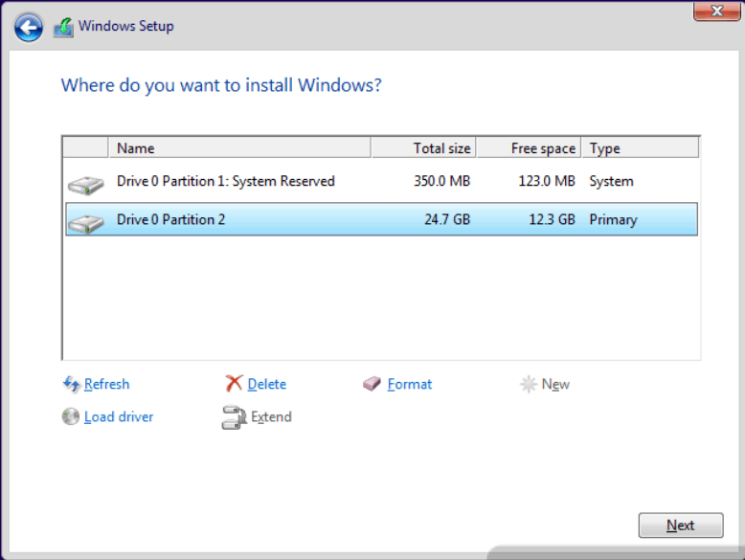
Task: Click the 24.7 GB total size cell
Action: tap(447, 219)
